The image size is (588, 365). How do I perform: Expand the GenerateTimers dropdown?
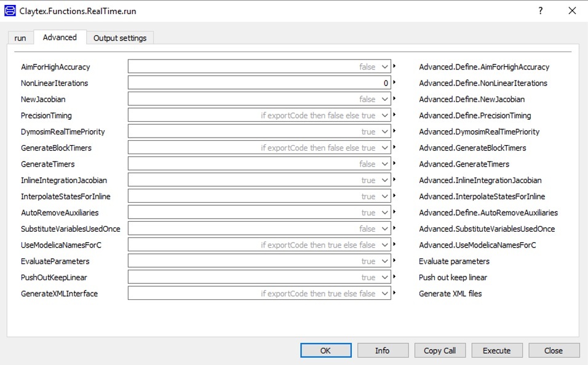(385, 164)
